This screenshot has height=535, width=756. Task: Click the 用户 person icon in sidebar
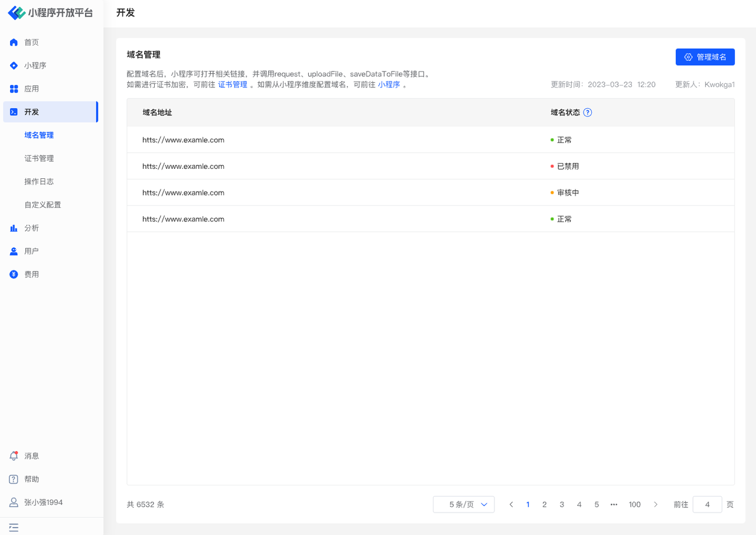pyautogui.click(x=14, y=251)
